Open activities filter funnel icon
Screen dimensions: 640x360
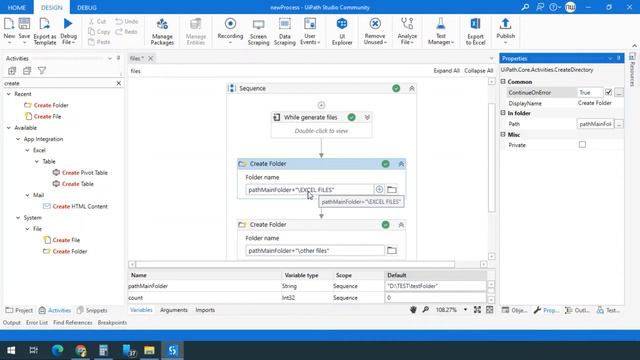point(42,71)
